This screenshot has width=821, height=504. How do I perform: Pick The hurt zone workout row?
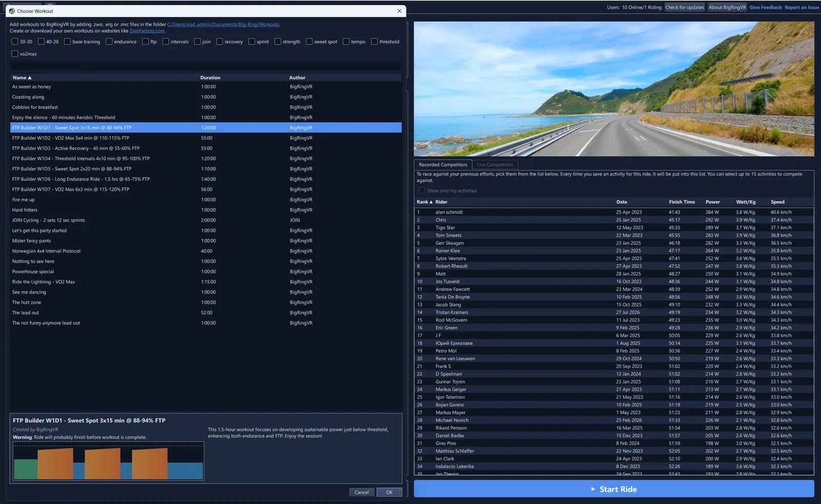click(x=206, y=302)
